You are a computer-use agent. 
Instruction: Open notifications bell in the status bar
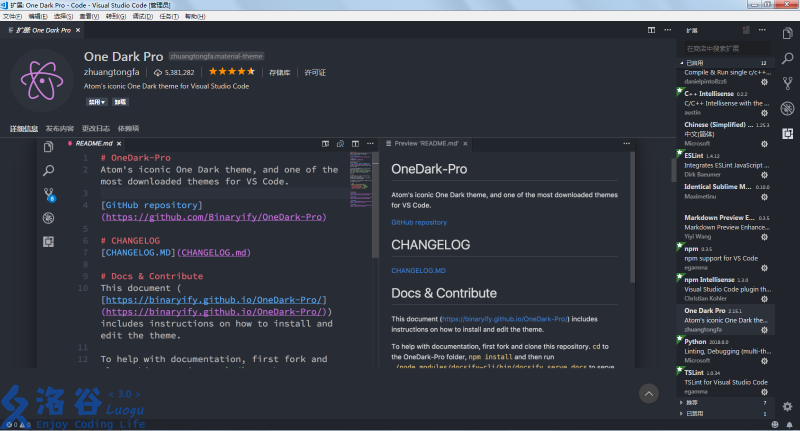coord(789,424)
